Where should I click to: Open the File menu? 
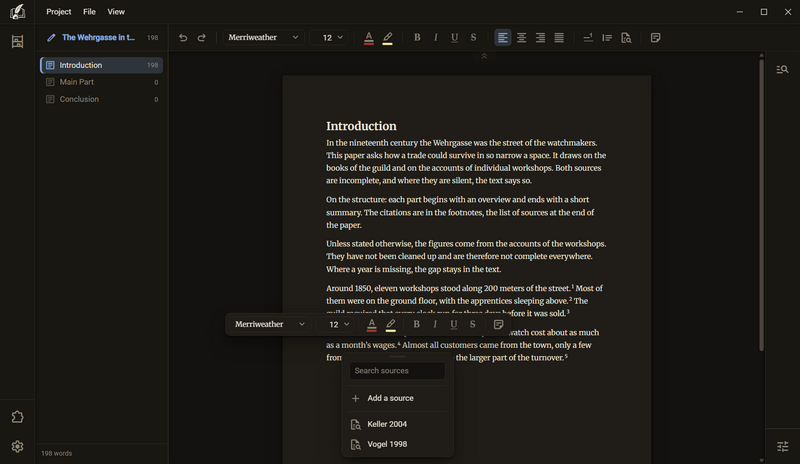[x=89, y=12]
